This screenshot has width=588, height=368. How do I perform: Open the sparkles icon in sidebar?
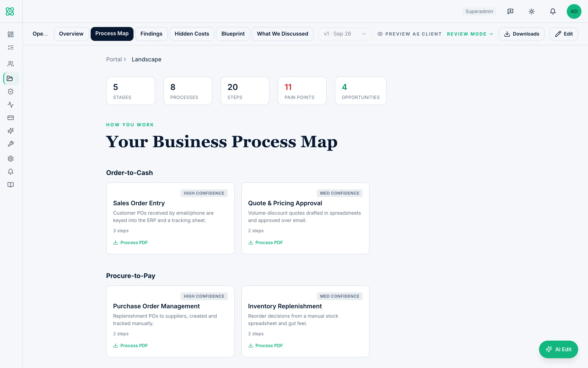10,131
